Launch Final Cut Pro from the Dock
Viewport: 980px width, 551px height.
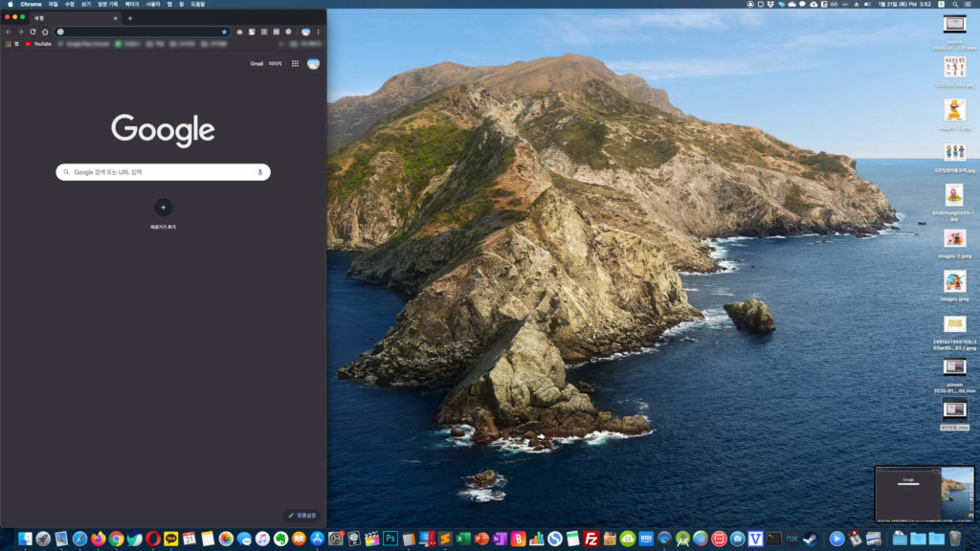click(x=372, y=539)
